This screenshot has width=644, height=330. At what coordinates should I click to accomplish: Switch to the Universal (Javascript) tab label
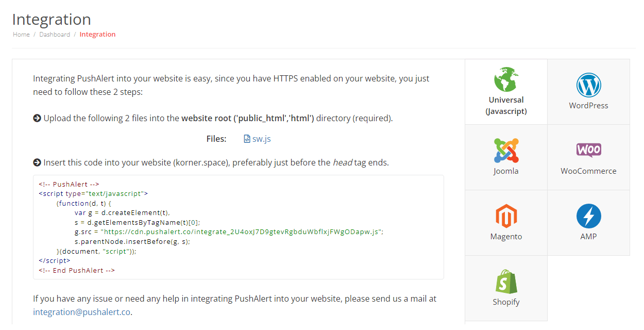tap(506, 105)
